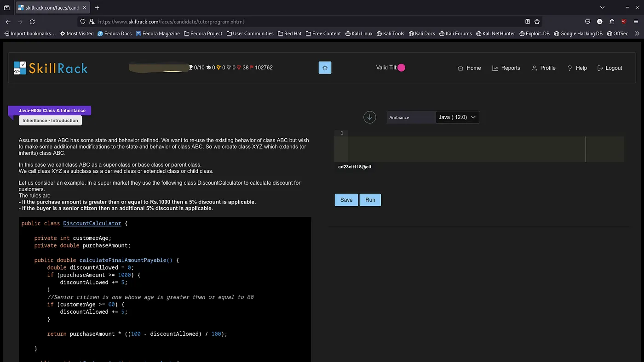This screenshot has height=362, width=644.
Task: Show more bookmarks chevron
Action: [x=637, y=34]
